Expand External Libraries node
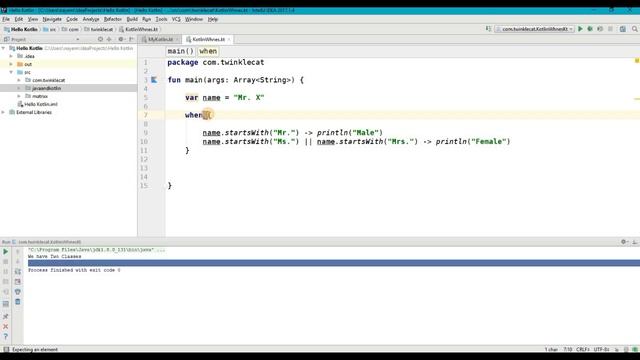Viewport: 640px width, 360px height. [x=4, y=112]
